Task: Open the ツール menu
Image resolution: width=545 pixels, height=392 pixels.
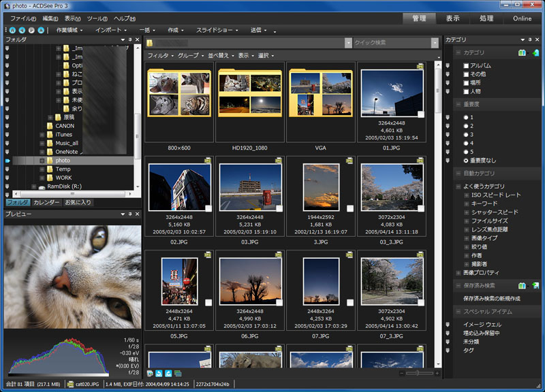Action: coord(97,18)
